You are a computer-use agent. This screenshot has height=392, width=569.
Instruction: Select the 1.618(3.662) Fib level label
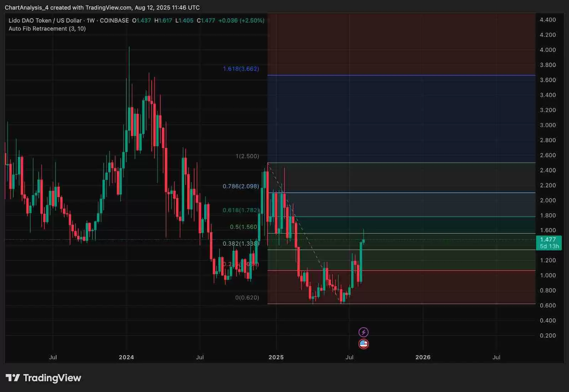pos(241,69)
